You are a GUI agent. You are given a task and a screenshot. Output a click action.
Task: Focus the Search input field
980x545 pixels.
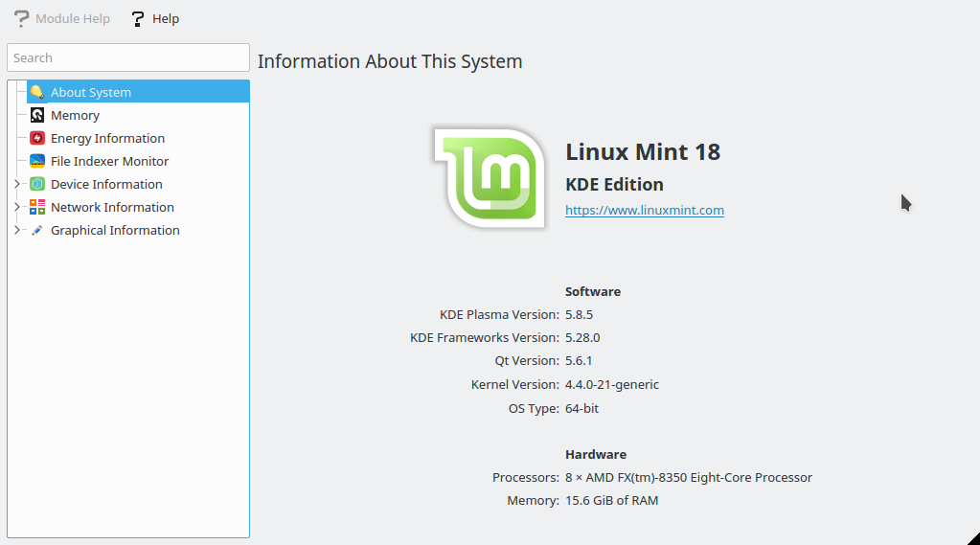pyautogui.click(x=128, y=57)
